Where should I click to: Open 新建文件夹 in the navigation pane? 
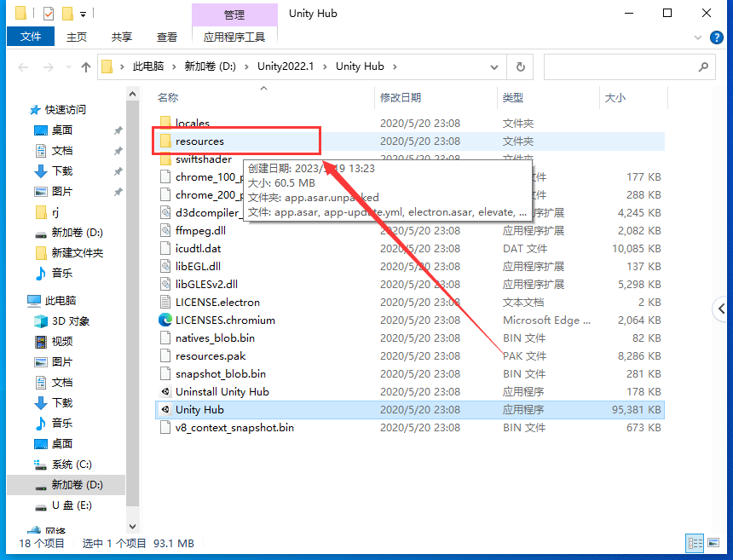pyautogui.click(x=77, y=253)
